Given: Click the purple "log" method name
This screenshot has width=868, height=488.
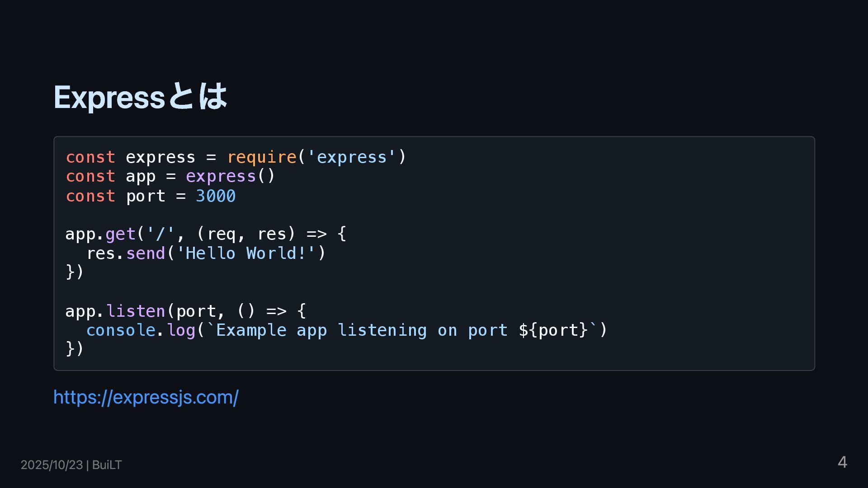Looking at the screenshot, I should [x=181, y=330].
